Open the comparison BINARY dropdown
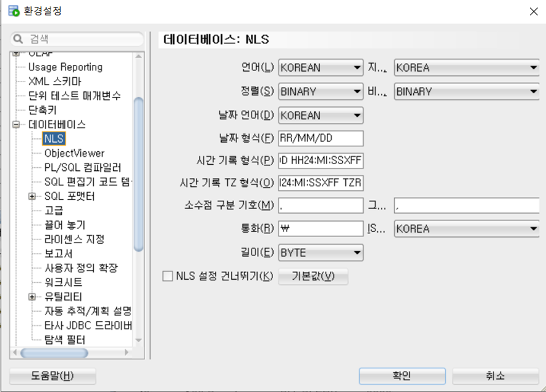Screen dimensions: 546x392 click(466, 91)
